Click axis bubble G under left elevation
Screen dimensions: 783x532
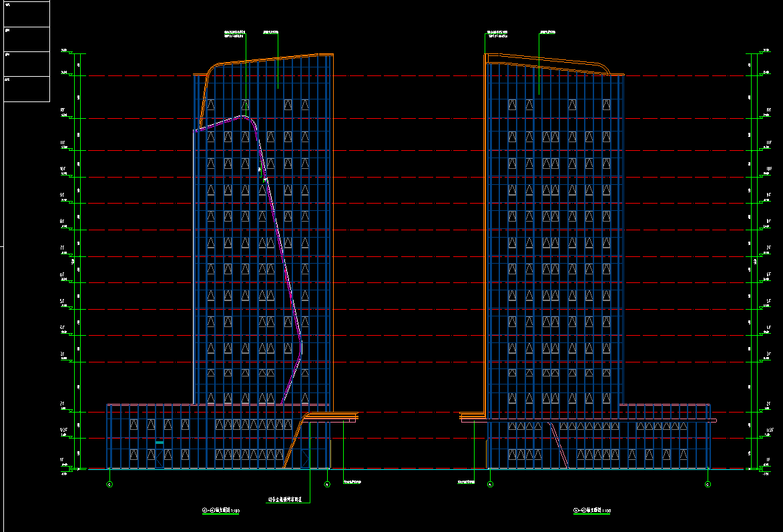110,485
